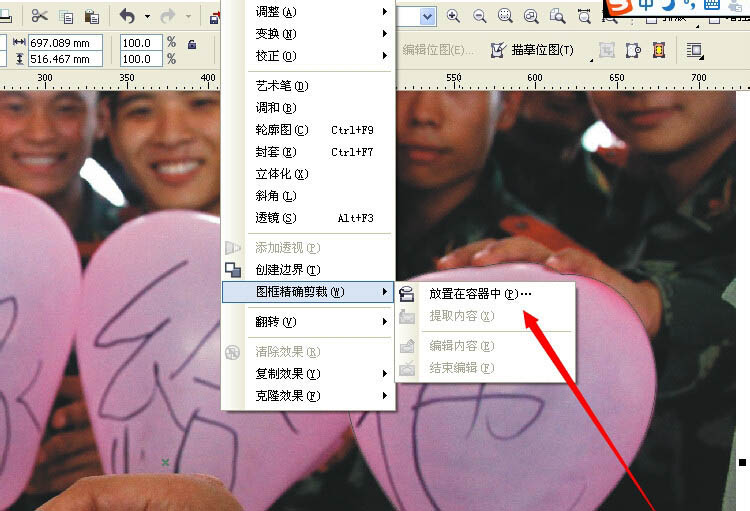Viewport: 750px width, 511px height.
Task: Click the Zoom Out magnifier
Action: click(x=479, y=16)
